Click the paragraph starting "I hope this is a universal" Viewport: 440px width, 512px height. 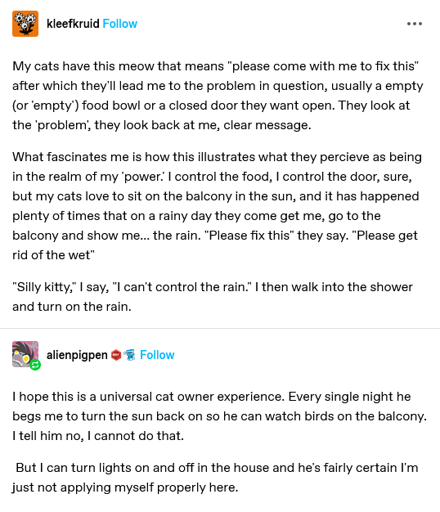point(219,416)
